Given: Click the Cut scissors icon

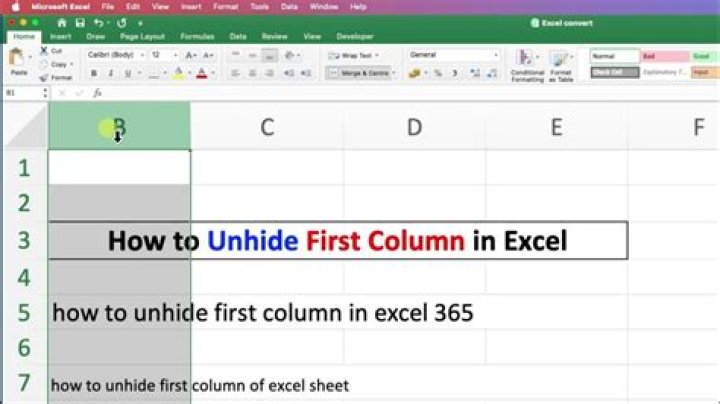Looking at the screenshot, I should pyautogui.click(x=43, y=50).
